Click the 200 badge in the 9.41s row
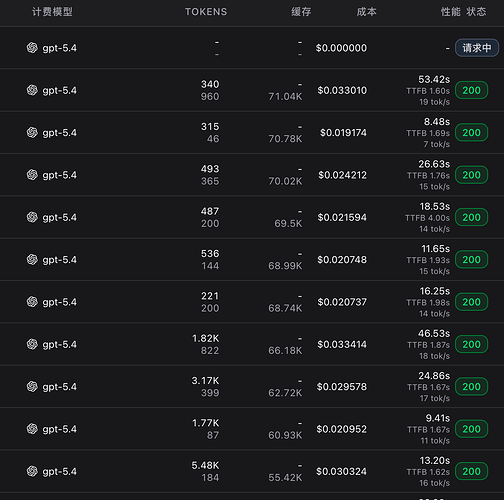Image resolution: width=504 pixels, height=500 pixels. pyautogui.click(x=471, y=429)
